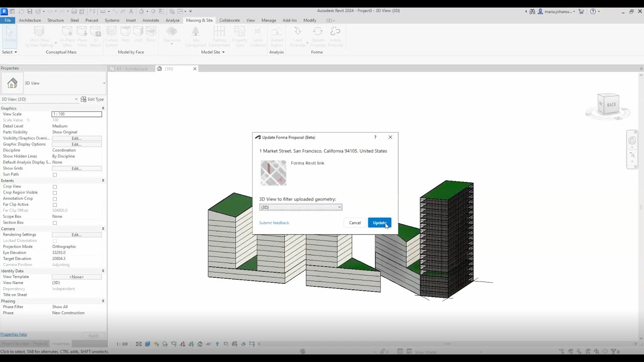Click the Properties help link
The width and height of the screenshot is (644, 362).
(14, 334)
